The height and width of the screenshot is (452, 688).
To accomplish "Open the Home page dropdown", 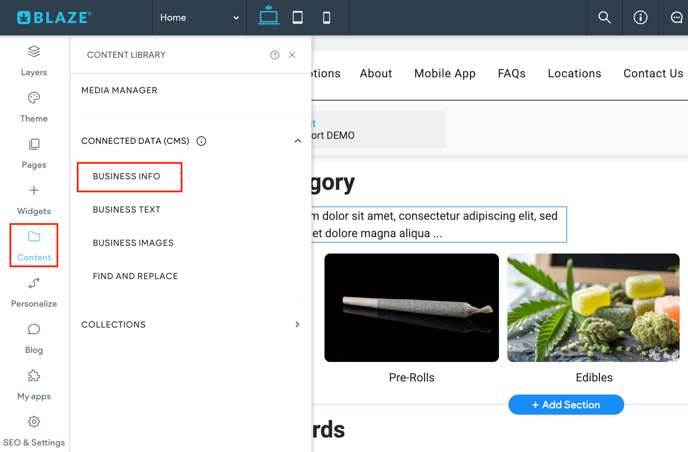I will pyautogui.click(x=200, y=17).
